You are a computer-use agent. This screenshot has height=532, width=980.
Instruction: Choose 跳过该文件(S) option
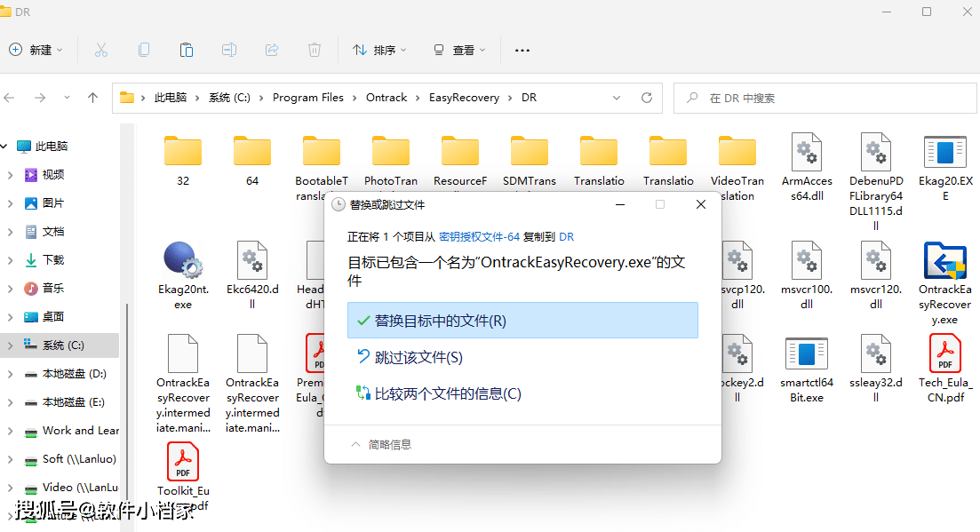coord(522,357)
